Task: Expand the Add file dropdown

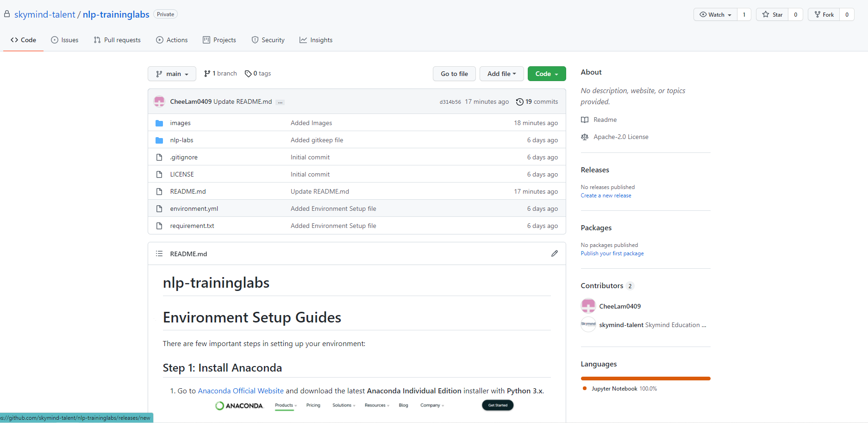Action: point(501,74)
